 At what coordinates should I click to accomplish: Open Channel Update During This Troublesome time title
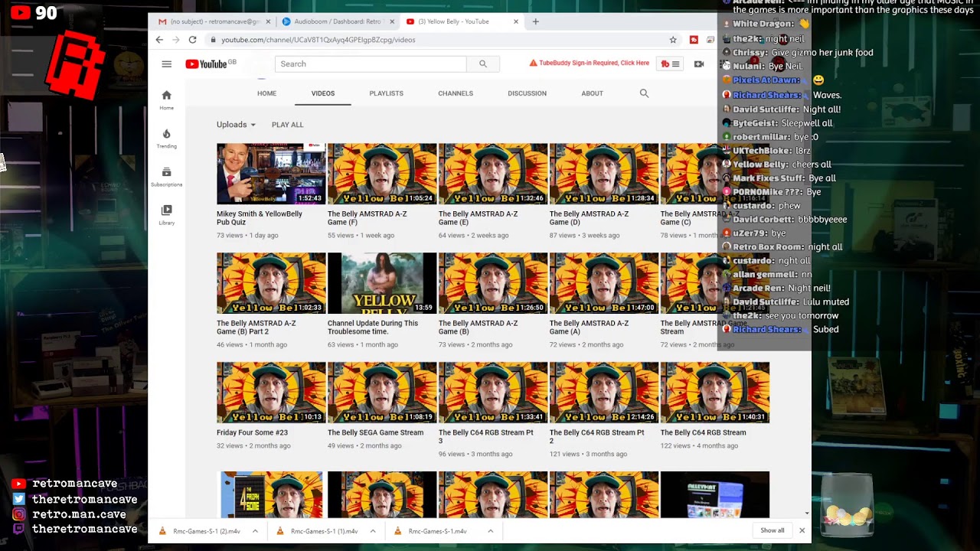pos(373,327)
